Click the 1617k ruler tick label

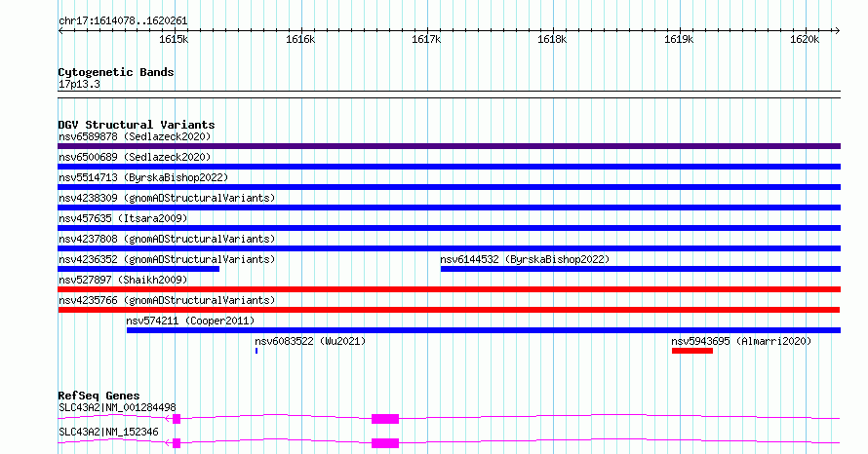(x=426, y=39)
